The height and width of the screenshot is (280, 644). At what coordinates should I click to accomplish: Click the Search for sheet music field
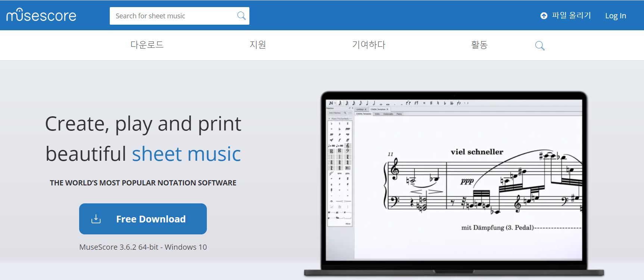179,16
